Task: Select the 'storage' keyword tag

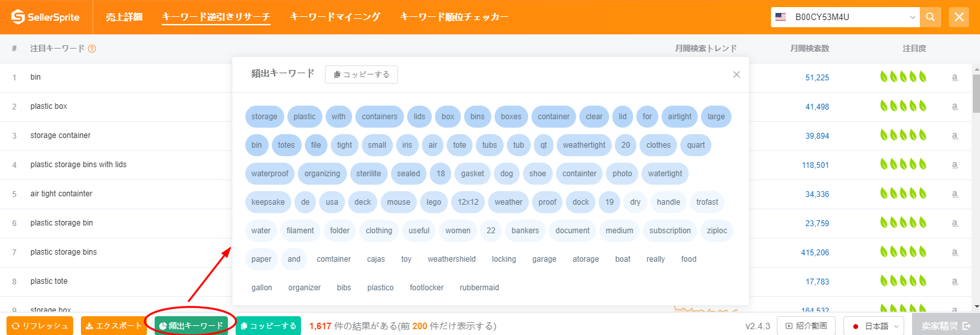Action: [x=264, y=117]
